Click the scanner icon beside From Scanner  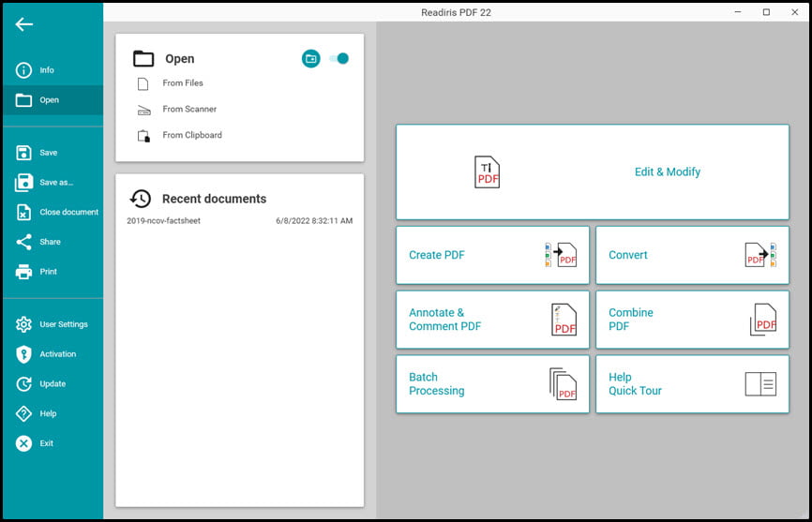tap(144, 111)
